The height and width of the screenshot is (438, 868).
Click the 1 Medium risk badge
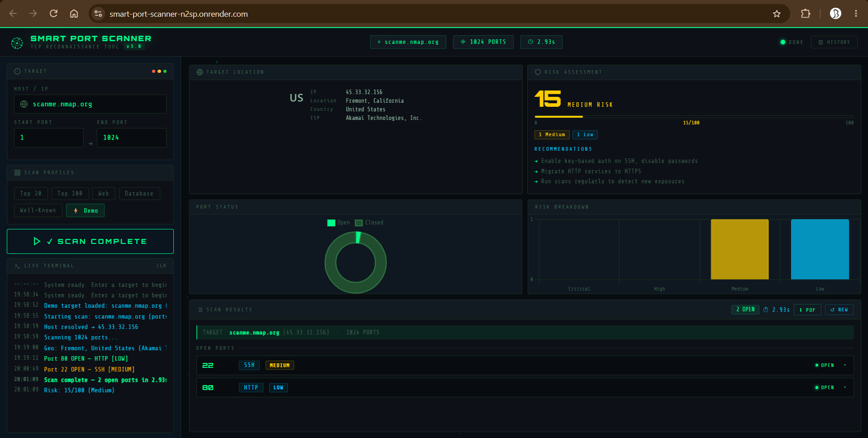(552, 135)
